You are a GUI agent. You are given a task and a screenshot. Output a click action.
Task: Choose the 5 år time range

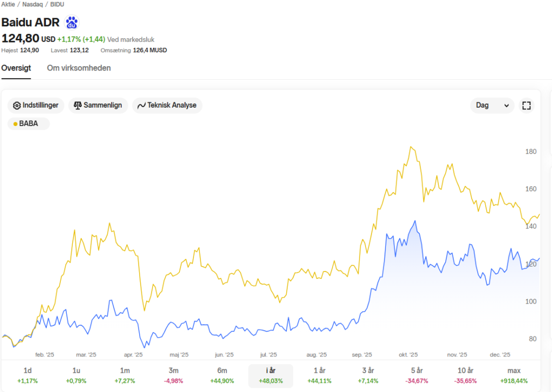(417, 375)
